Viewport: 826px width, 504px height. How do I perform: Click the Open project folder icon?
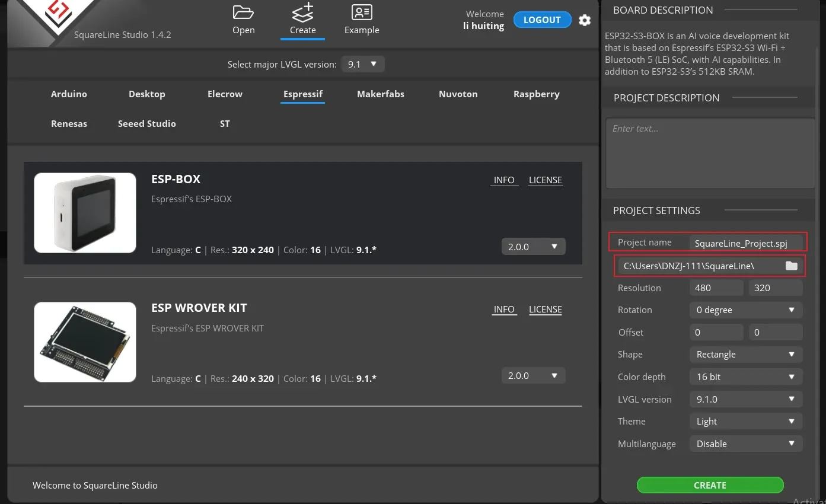pos(243,13)
